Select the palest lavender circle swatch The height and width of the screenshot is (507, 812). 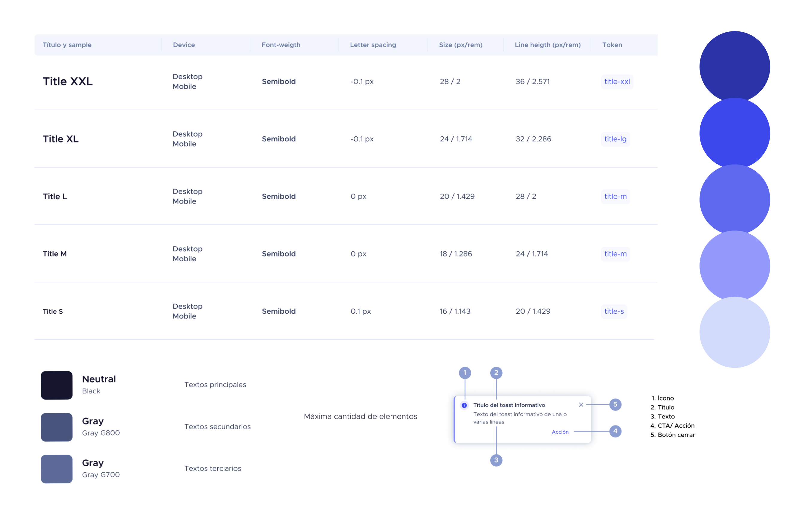click(735, 332)
